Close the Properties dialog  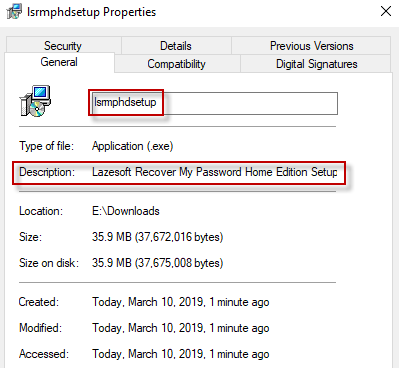[386, 12]
